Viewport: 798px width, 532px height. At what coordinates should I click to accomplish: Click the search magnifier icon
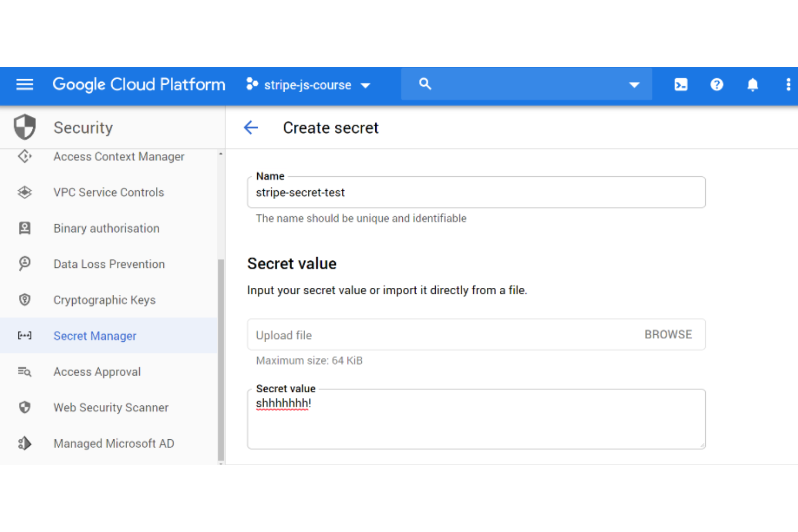click(x=425, y=84)
